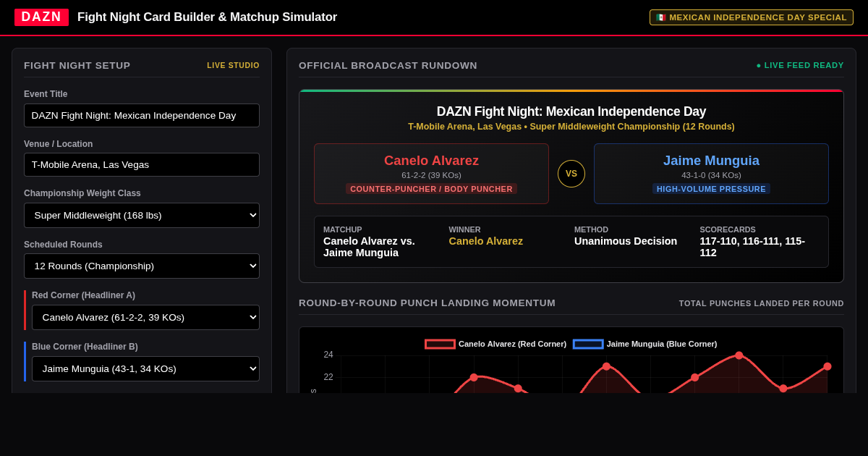Image resolution: width=868 pixels, height=456 pixels.
Task: Click the LIVE STUDIO label
Action: (233, 65)
